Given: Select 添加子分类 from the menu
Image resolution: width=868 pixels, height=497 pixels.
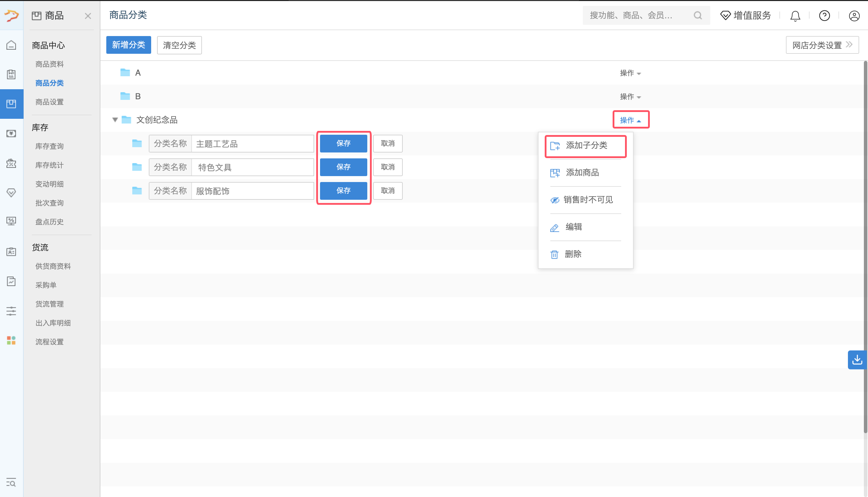Looking at the screenshot, I should [586, 145].
